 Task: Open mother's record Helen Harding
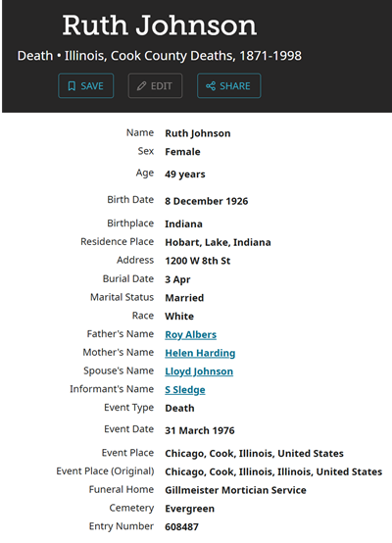tap(200, 353)
